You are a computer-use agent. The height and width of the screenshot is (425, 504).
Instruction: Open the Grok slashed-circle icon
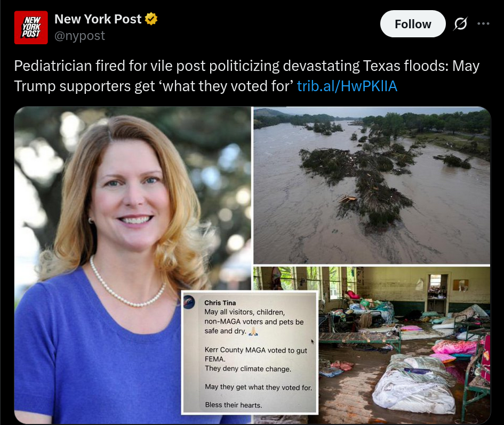coord(461,24)
